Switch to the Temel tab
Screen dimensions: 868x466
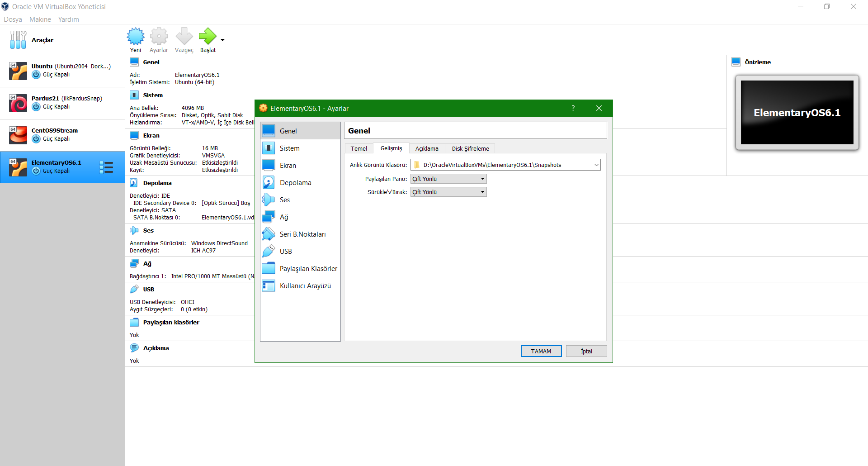[x=359, y=148]
